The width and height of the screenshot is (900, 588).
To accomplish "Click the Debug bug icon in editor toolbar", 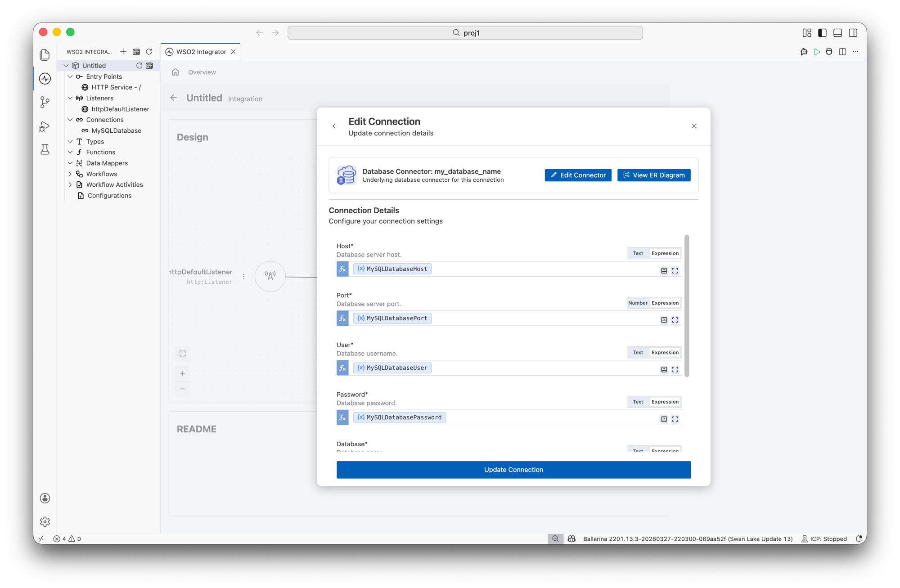I will coord(829,52).
